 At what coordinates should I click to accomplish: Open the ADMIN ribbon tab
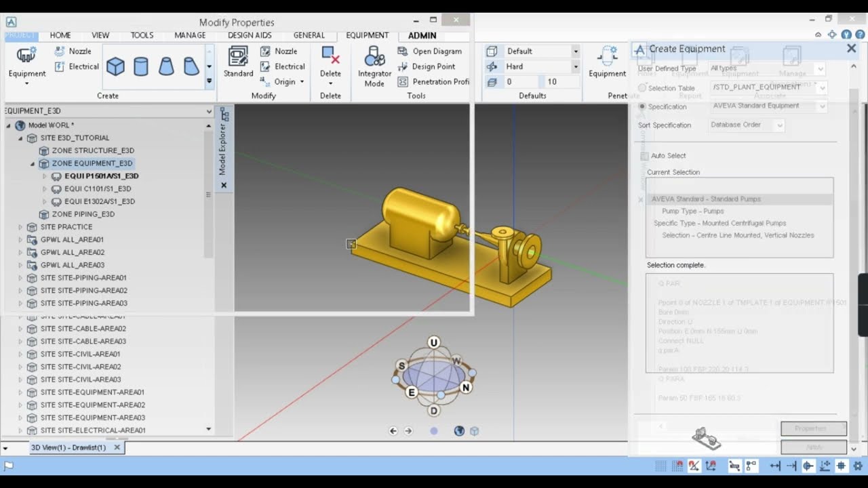[422, 35]
